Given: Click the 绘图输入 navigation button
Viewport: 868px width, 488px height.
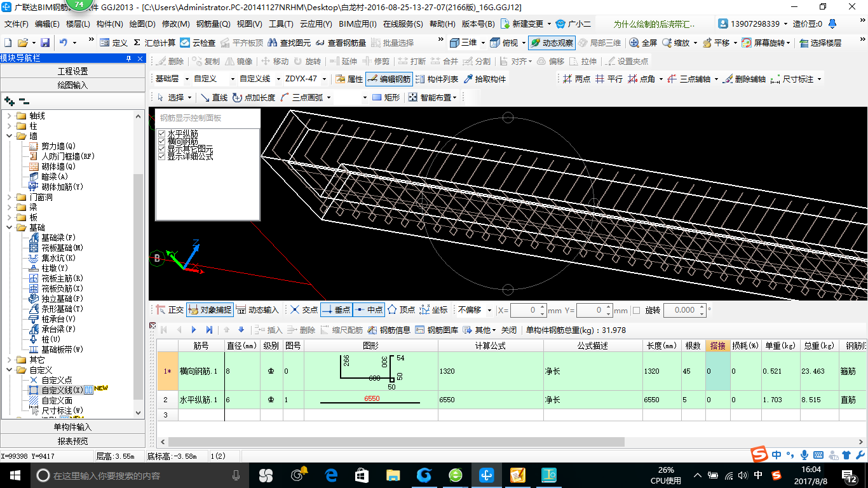Looking at the screenshot, I should coord(73,85).
